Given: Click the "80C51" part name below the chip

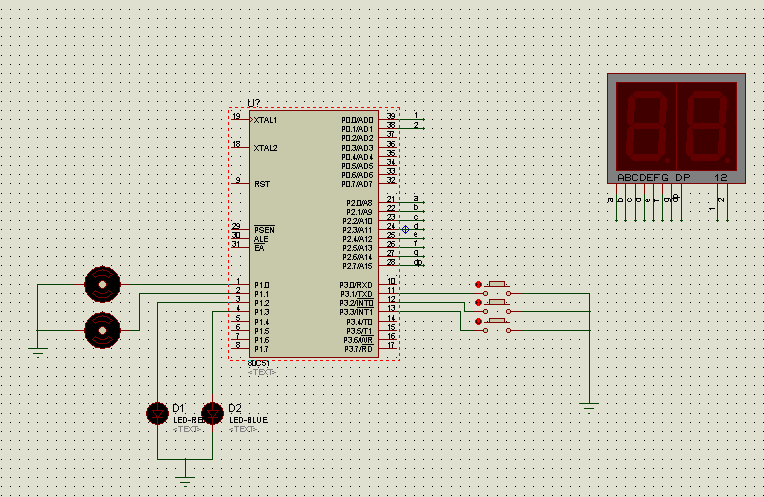Looking at the screenshot, I should tap(259, 363).
